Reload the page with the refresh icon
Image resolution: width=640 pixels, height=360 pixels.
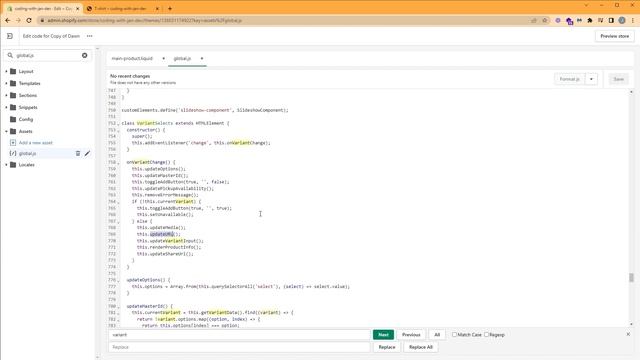(x=29, y=20)
